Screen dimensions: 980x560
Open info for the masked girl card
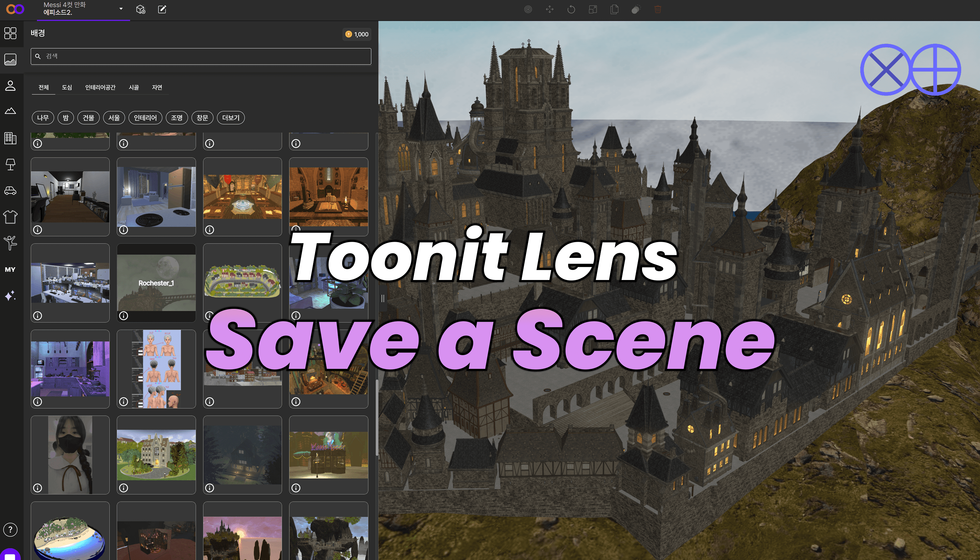coord(37,488)
